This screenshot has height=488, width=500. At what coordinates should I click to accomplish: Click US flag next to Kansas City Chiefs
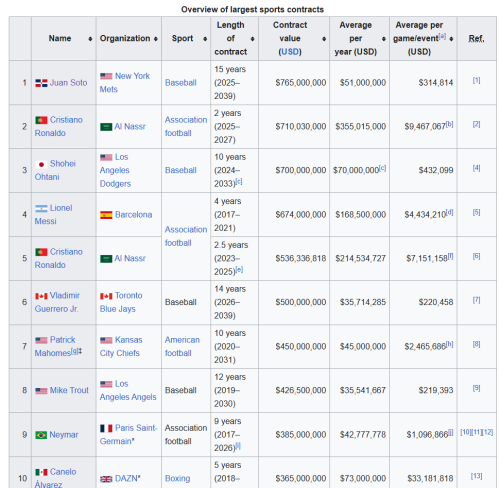click(106, 340)
